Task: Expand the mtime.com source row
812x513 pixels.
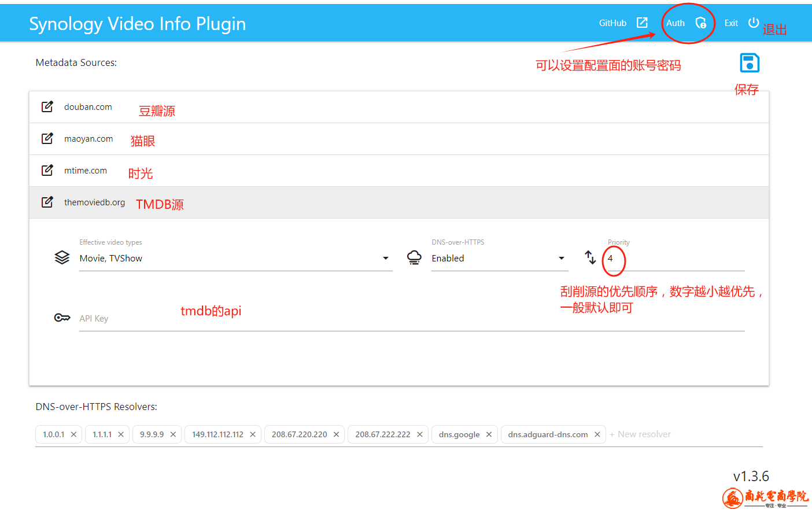Action: (399, 171)
